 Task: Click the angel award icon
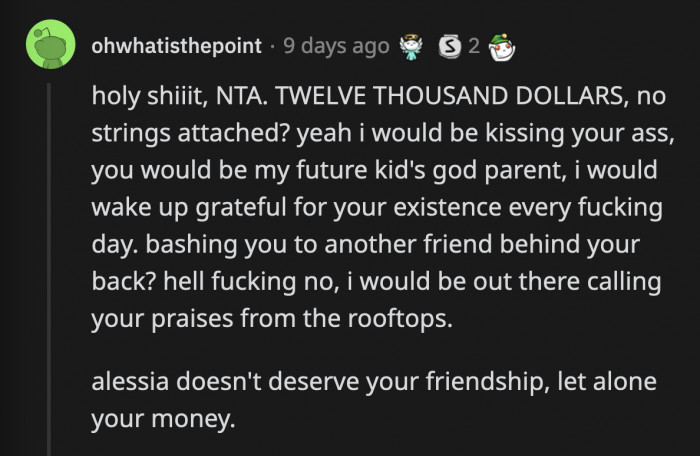[x=408, y=45]
